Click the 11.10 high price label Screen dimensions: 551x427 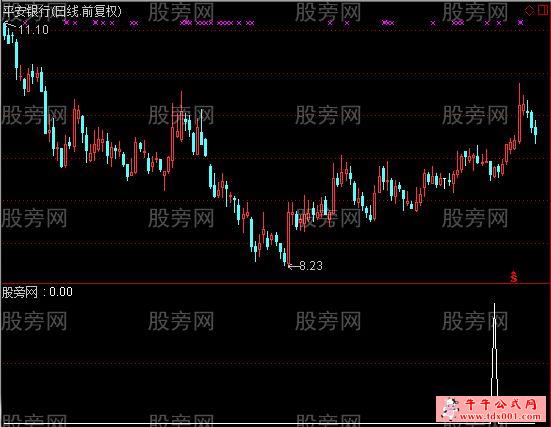[33, 29]
